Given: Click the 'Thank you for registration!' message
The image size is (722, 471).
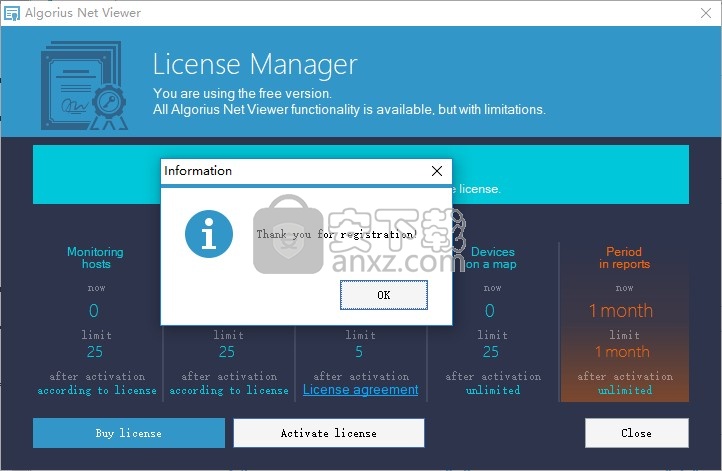Looking at the screenshot, I should coord(337,234).
